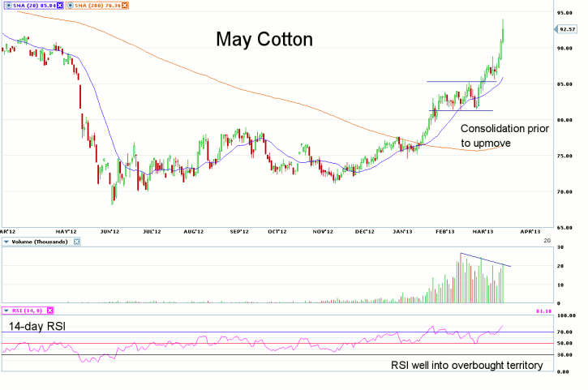Image resolution: width=588 pixels, height=390 pixels.
Task: Click the 14-day RSI text label
Action: pos(39,326)
